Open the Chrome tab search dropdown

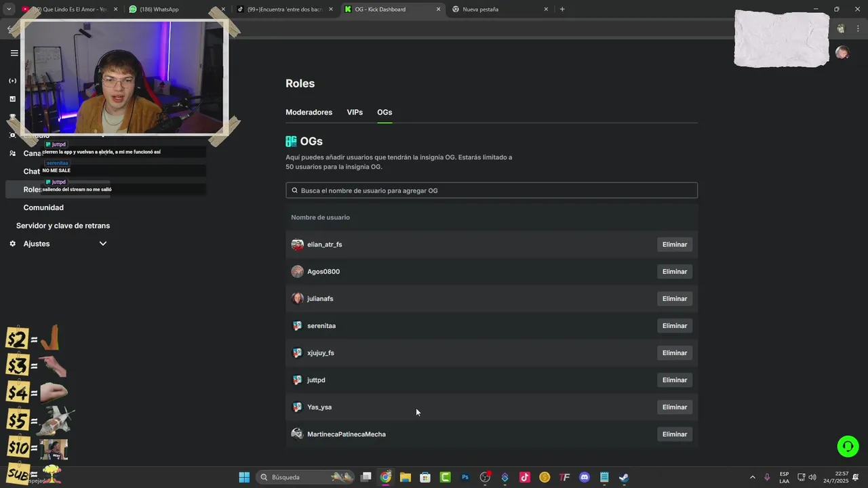point(9,9)
